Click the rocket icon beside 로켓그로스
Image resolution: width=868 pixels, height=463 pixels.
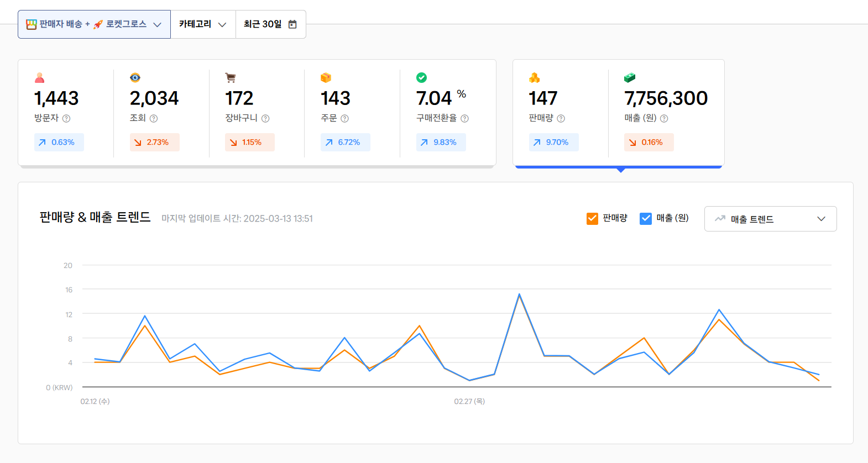(x=98, y=24)
